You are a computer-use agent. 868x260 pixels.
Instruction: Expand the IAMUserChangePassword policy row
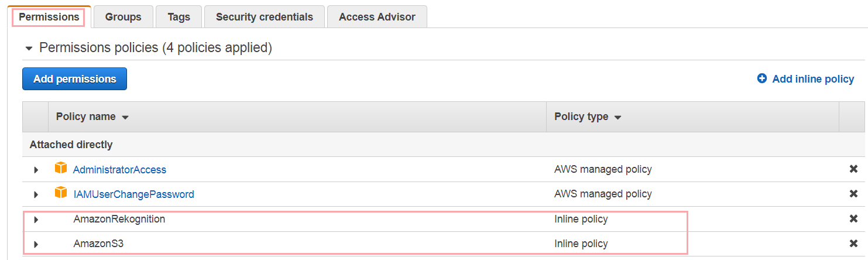click(x=36, y=194)
